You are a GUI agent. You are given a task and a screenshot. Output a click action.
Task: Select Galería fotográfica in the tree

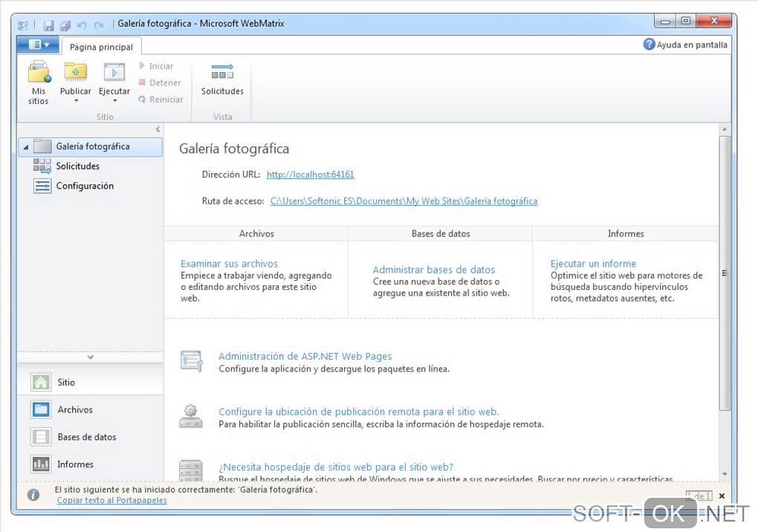91,146
